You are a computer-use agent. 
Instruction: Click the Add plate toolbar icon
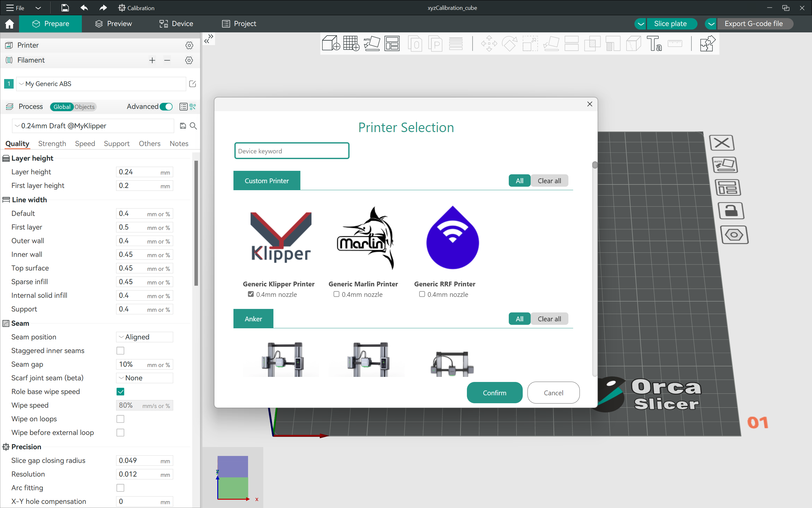pyautogui.click(x=351, y=44)
